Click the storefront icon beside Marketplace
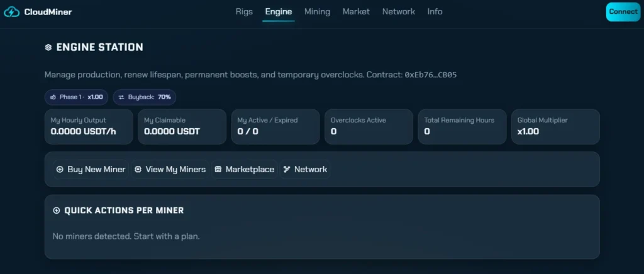This screenshot has width=644, height=274. click(218, 170)
